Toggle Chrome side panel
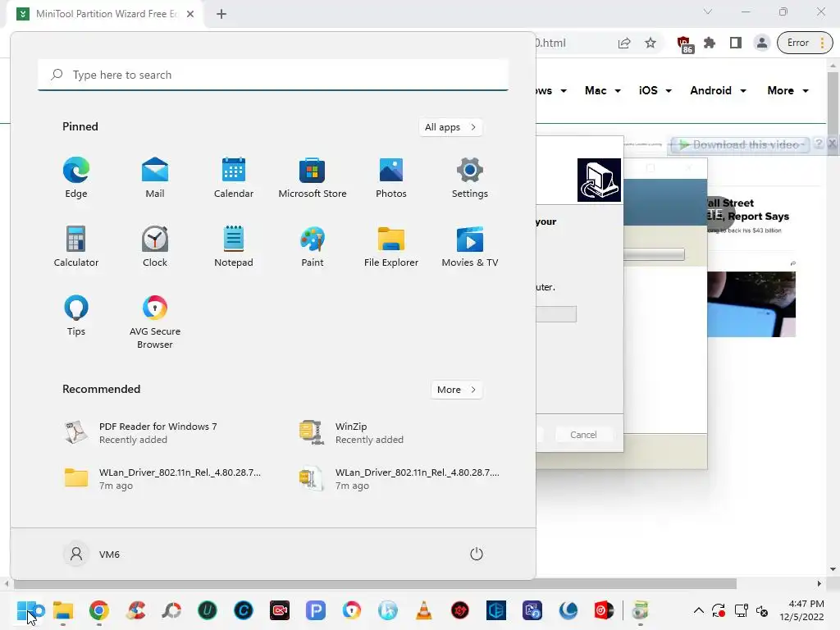This screenshot has width=840, height=630. click(736, 43)
